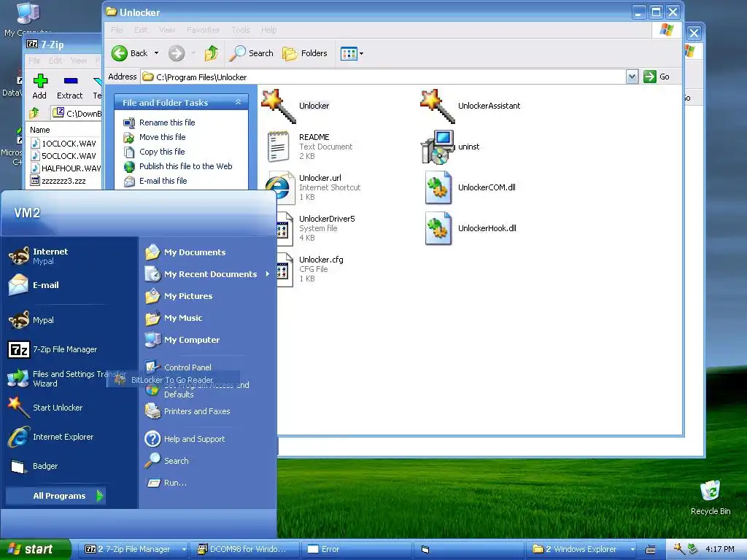Click the address field showing C:\Program Files\Unlocker
The image size is (747, 560).
tap(384, 77)
